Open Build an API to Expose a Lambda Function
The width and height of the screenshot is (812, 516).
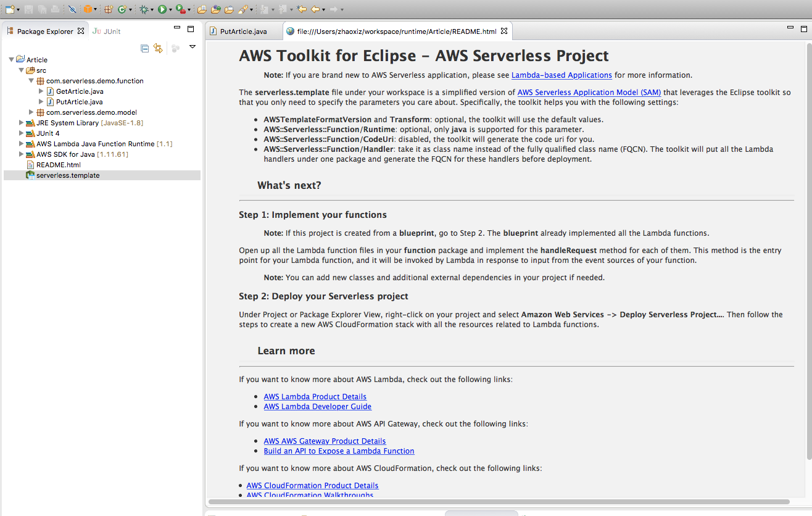tap(339, 451)
